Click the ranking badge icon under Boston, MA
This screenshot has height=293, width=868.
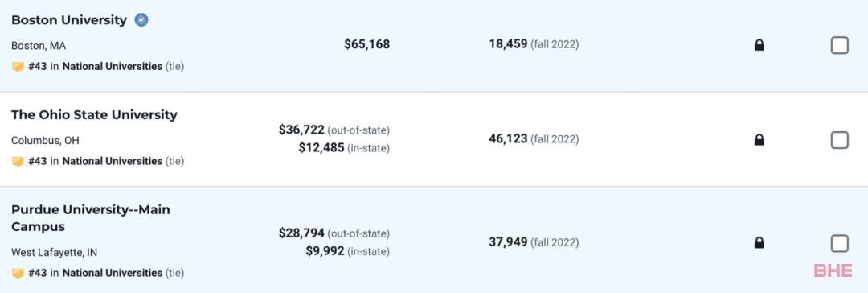click(x=18, y=67)
